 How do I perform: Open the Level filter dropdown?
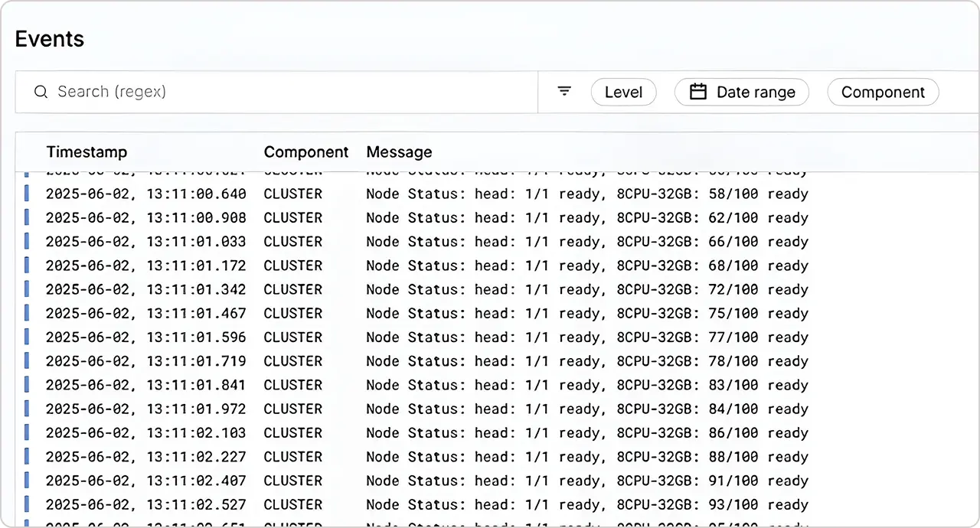point(623,92)
